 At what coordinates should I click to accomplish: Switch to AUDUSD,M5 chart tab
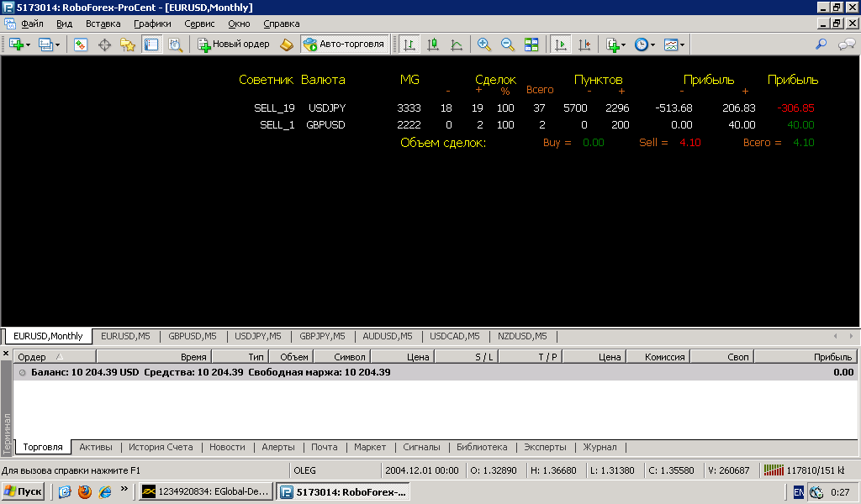[x=388, y=336]
